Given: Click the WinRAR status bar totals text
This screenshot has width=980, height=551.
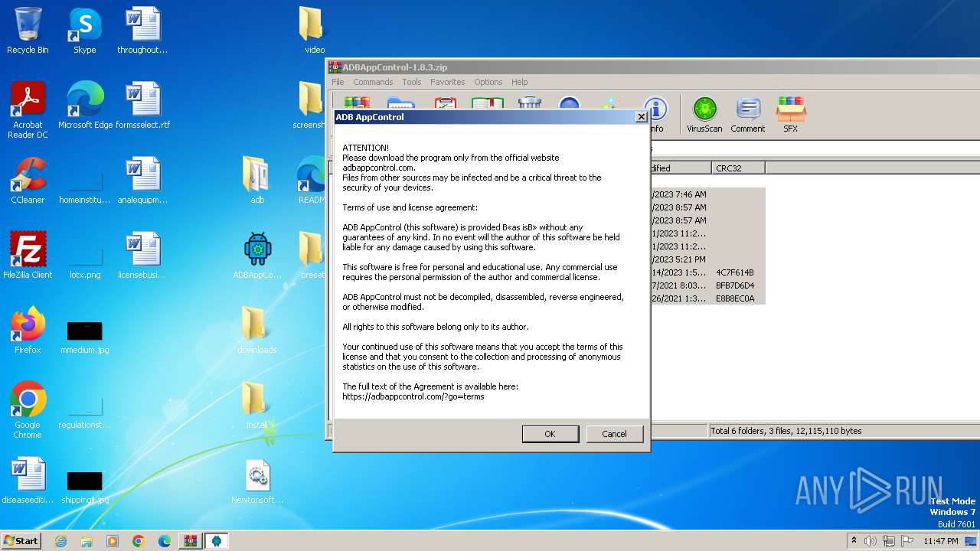Looking at the screenshot, I should 786,431.
